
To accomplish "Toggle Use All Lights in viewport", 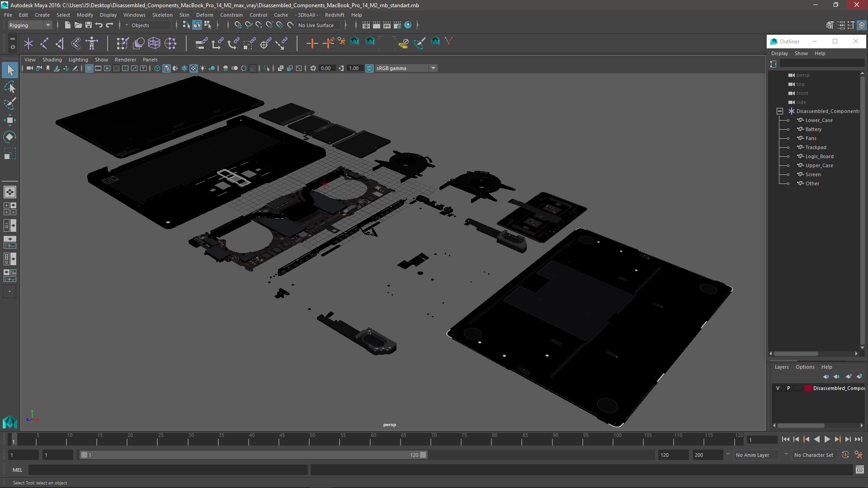I will click(203, 68).
